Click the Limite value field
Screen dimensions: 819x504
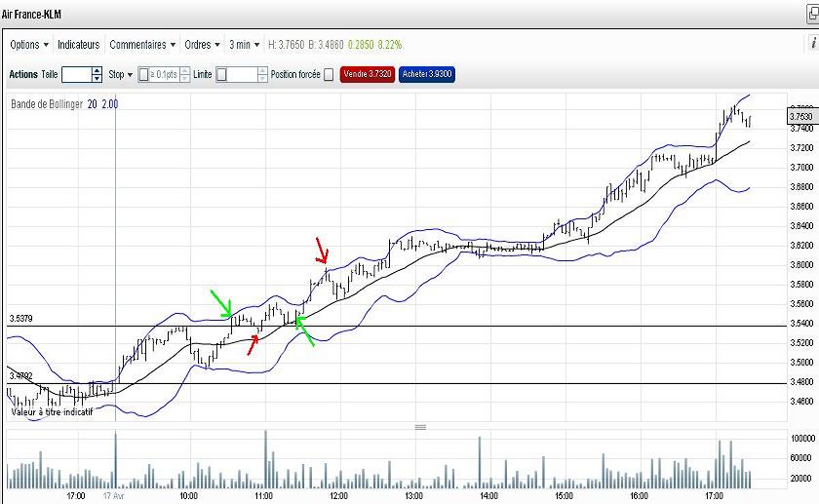[x=242, y=75]
